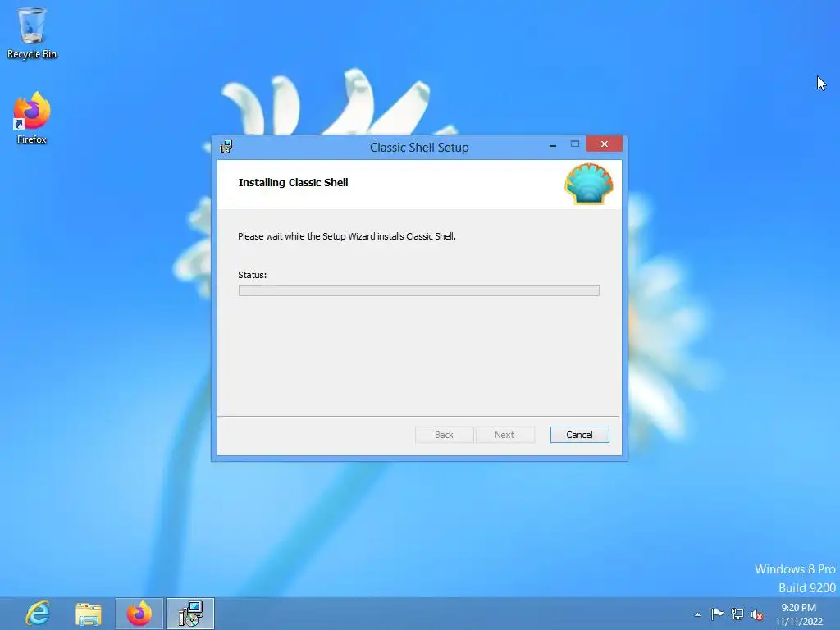Select the Firefox desktop shortcut
Image resolution: width=840 pixels, height=630 pixels.
click(x=32, y=118)
